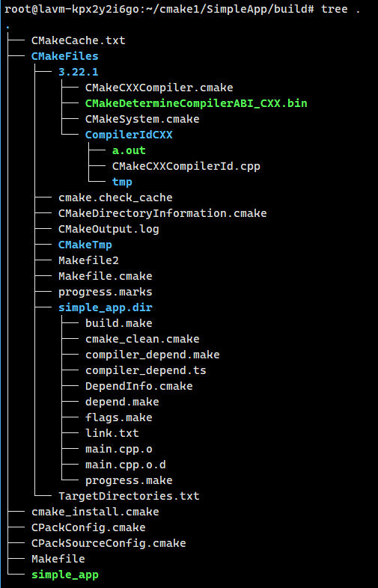Select the a.out executable entry
Viewport: 378px width, 588px height.
(x=129, y=151)
